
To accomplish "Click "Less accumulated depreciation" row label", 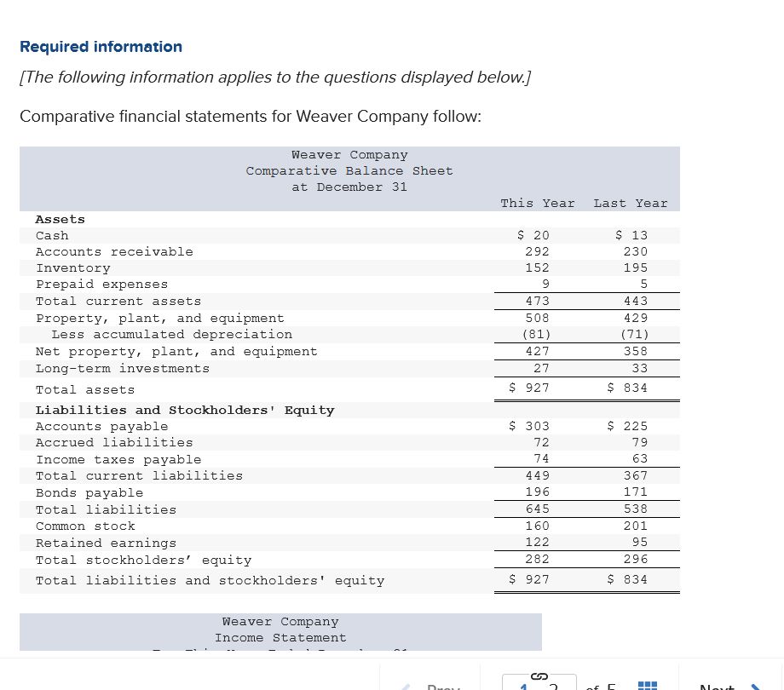I will 172,334.
